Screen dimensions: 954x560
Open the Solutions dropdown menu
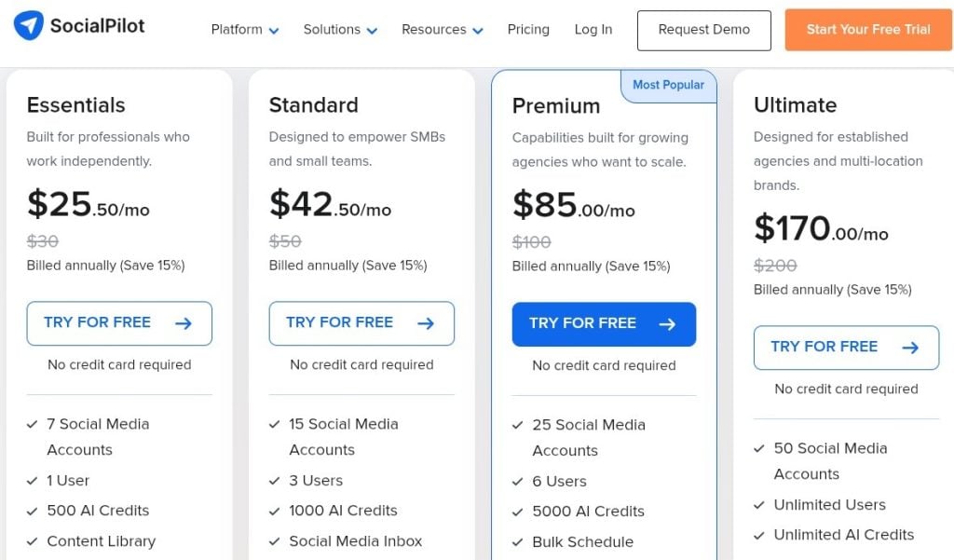pyautogui.click(x=340, y=30)
